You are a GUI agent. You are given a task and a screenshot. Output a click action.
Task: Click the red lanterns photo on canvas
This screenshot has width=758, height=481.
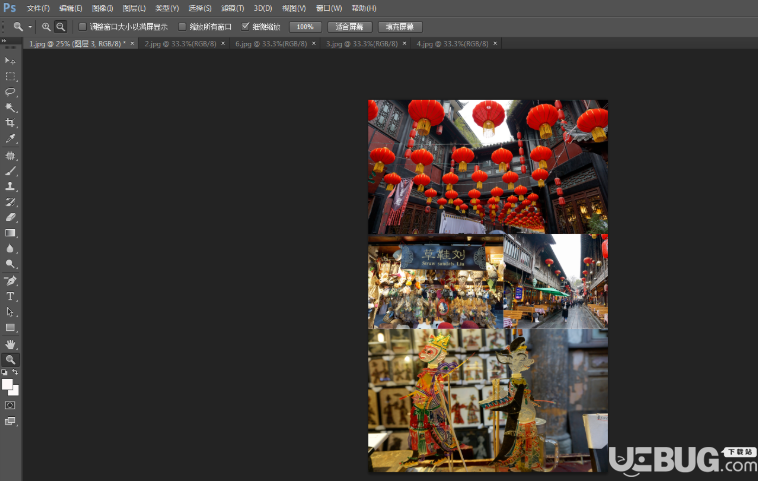click(488, 167)
